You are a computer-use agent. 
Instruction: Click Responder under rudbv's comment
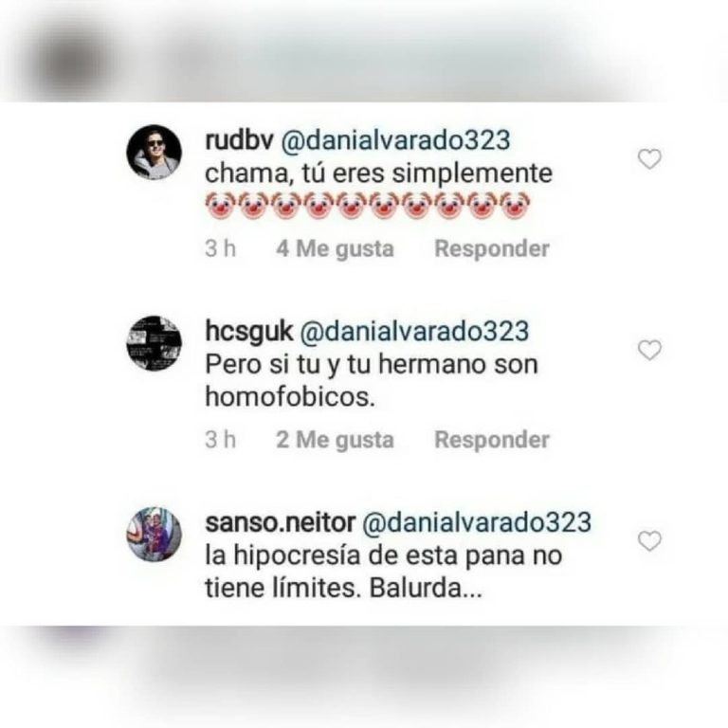point(492,248)
